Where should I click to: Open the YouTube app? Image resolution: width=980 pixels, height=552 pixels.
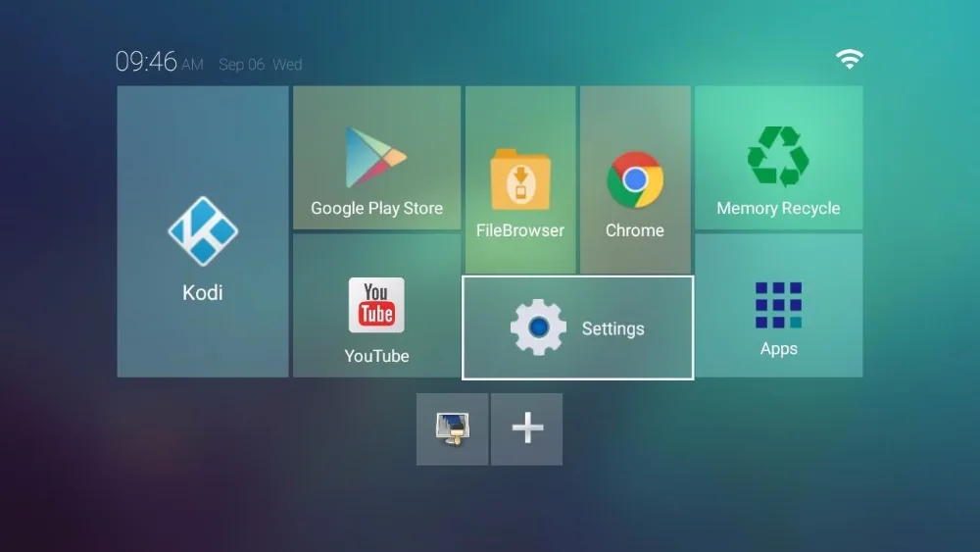pyautogui.click(x=377, y=306)
